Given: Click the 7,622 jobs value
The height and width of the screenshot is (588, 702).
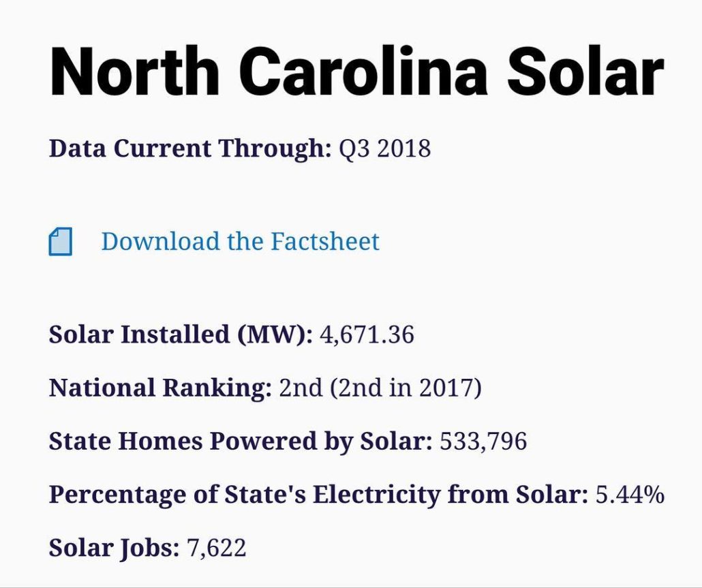Looking at the screenshot, I should 216,548.
